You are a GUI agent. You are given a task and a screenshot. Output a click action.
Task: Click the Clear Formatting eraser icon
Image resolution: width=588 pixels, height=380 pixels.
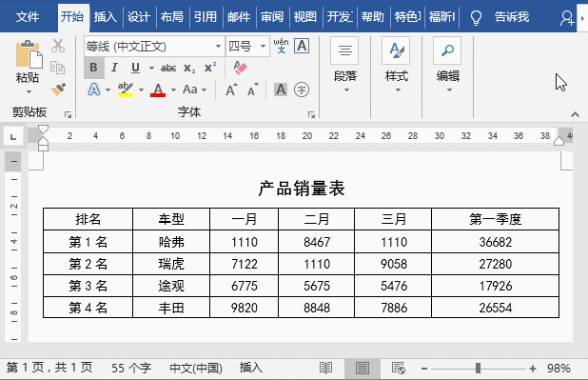(240, 68)
